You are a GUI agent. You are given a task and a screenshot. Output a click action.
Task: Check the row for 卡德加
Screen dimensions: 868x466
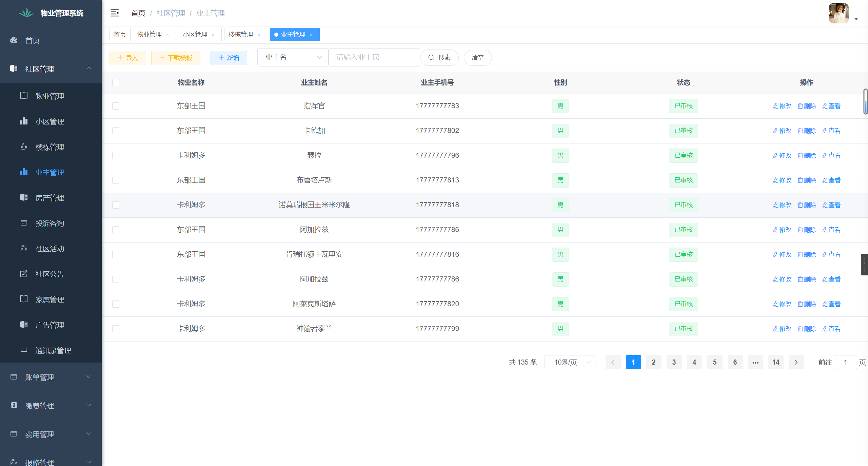116,131
